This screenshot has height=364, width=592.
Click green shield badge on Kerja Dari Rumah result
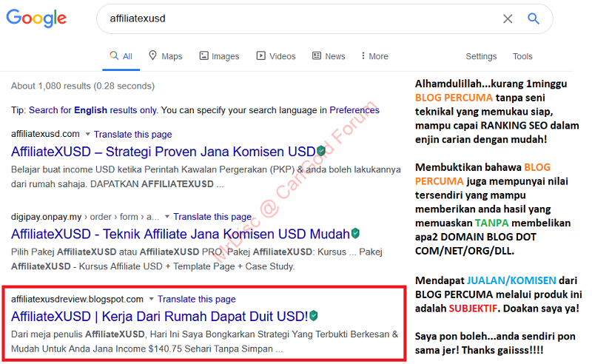coord(313,316)
